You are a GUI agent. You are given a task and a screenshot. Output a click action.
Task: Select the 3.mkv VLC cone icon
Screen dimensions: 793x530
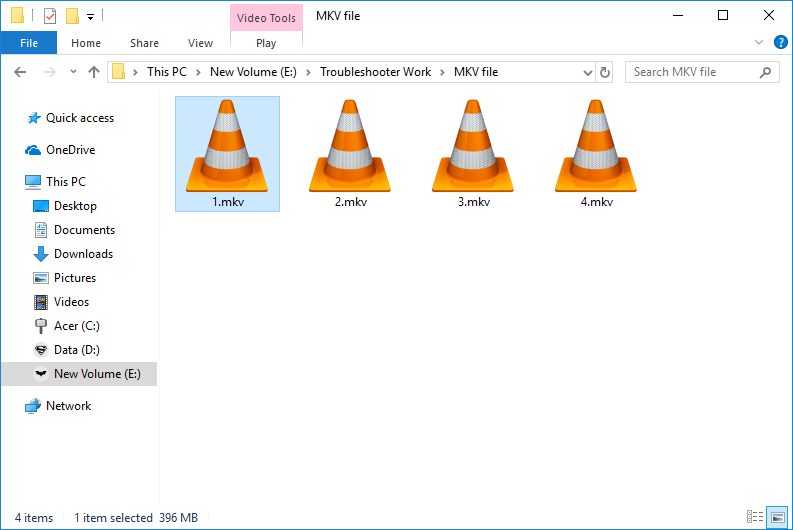(x=473, y=146)
